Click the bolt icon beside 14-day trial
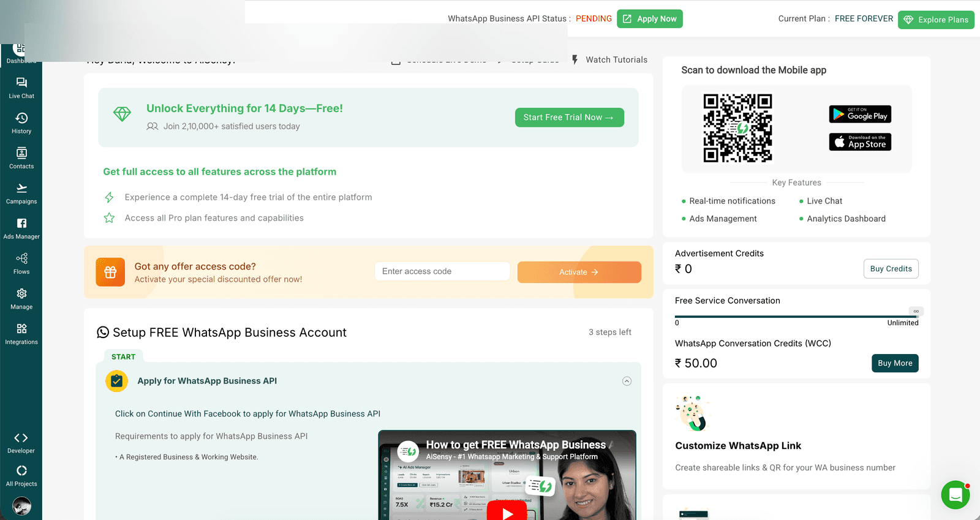This screenshot has width=980, height=520. point(109,197)
